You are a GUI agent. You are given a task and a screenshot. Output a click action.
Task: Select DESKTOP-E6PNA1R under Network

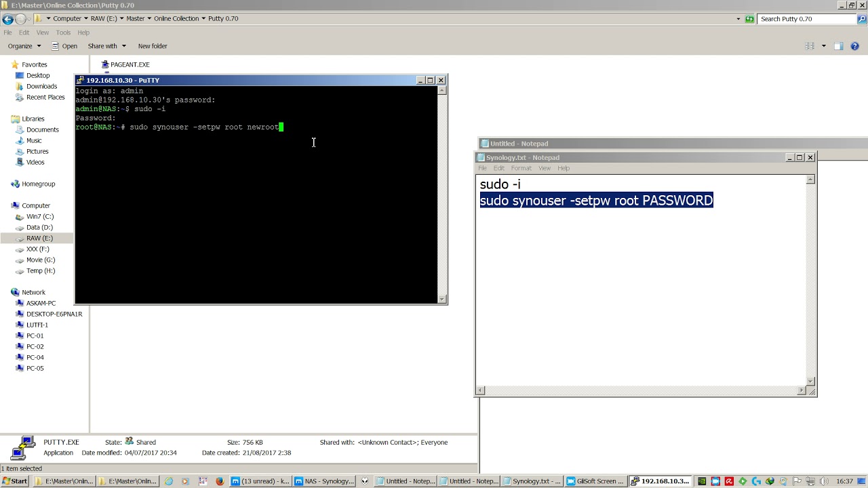pyautogui.click(x=54, y=314)
